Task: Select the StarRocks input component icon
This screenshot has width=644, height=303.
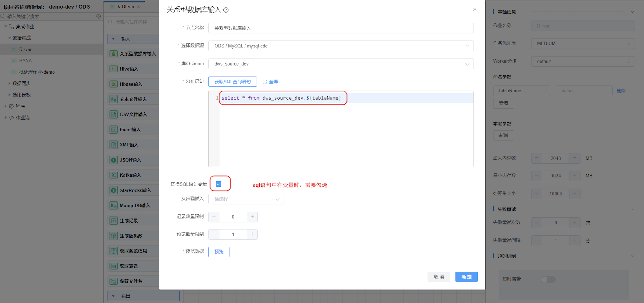Action: point(114,190)
